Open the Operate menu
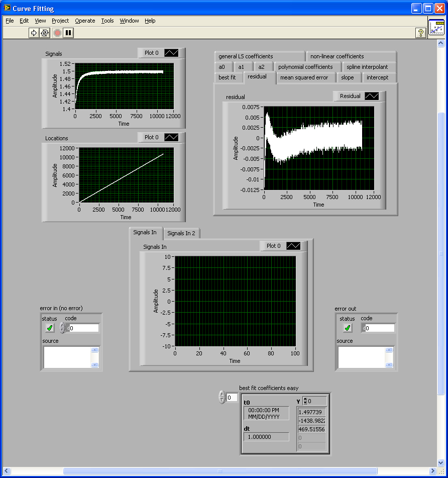This screenshot has height=478, width=448. pos(85,21)
